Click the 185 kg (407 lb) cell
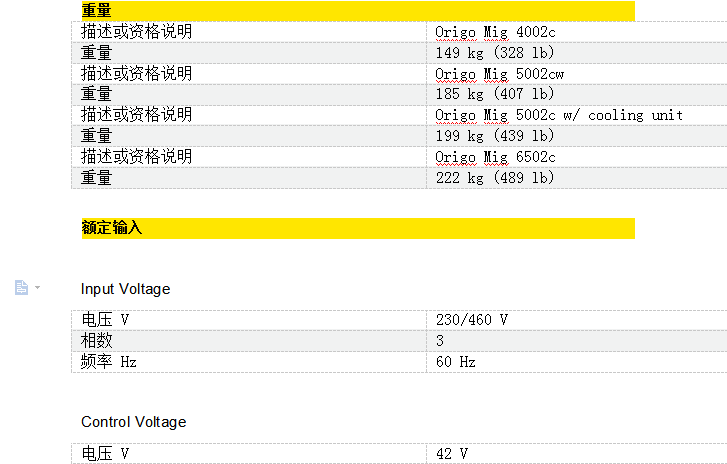 point(494,94)
